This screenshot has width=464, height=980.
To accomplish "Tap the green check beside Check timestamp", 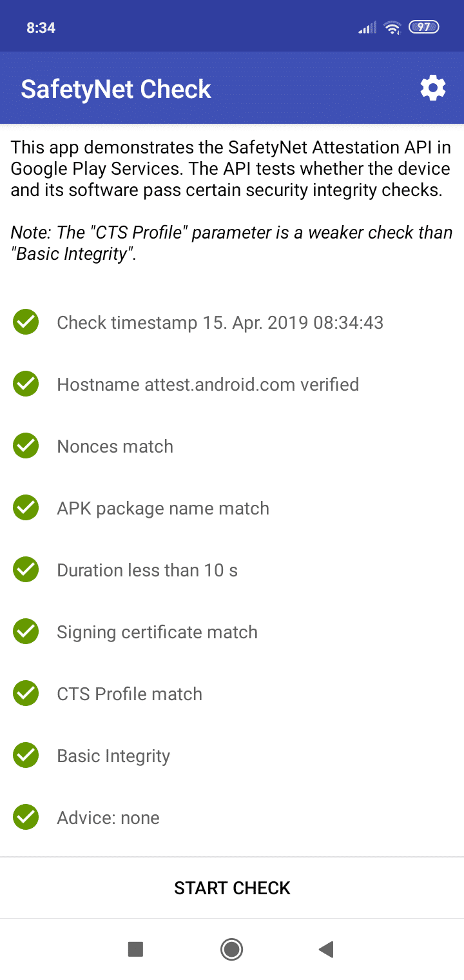I will click(x=26, y=322).
